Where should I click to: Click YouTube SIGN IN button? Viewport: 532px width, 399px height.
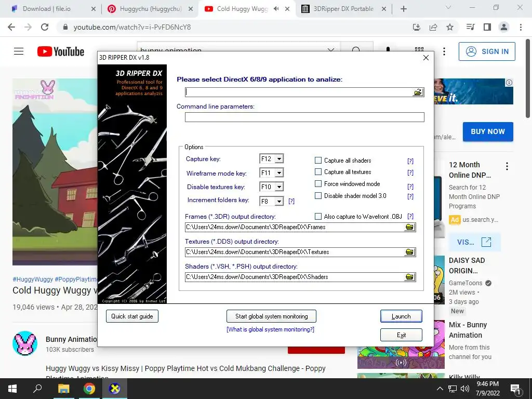tap(487, 51)
